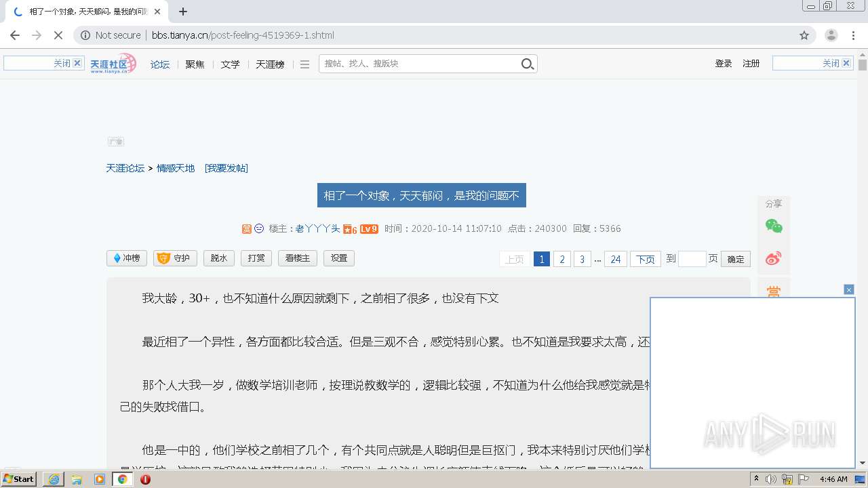This screenshot has height=488, width=868.
Task: Open the hamburger menu beside 天涯榜
Action: tap(304, 64)
